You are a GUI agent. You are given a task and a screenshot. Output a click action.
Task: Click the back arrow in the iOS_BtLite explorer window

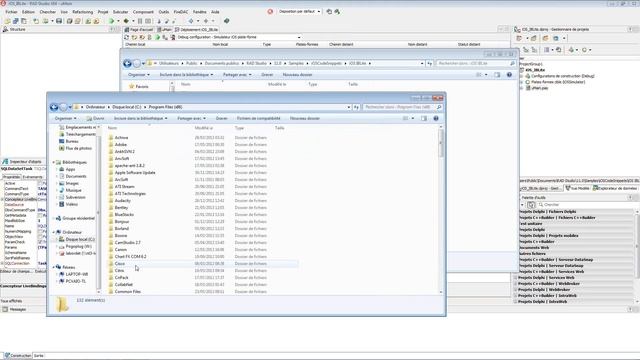point(127,63)
